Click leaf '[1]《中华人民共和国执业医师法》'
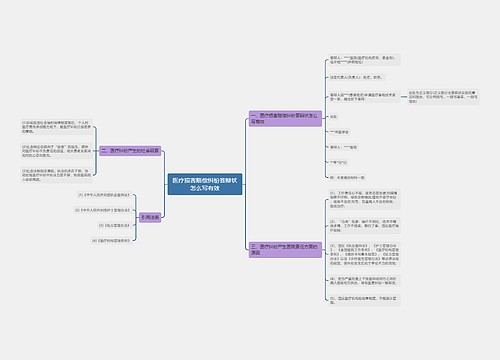The height and width of the screenshot is (360, 500). [104, 195]
